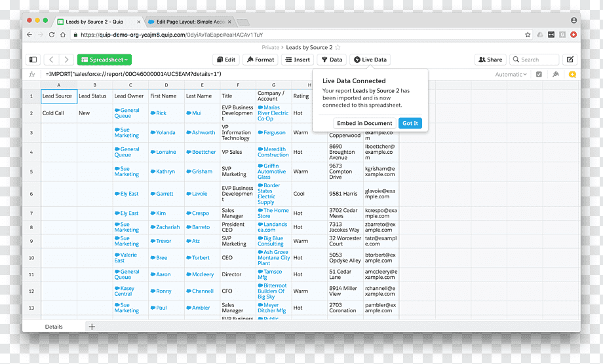Click the red circular extension icon
The width and height of the screenshot is (603, 364).
pos(574,35)
